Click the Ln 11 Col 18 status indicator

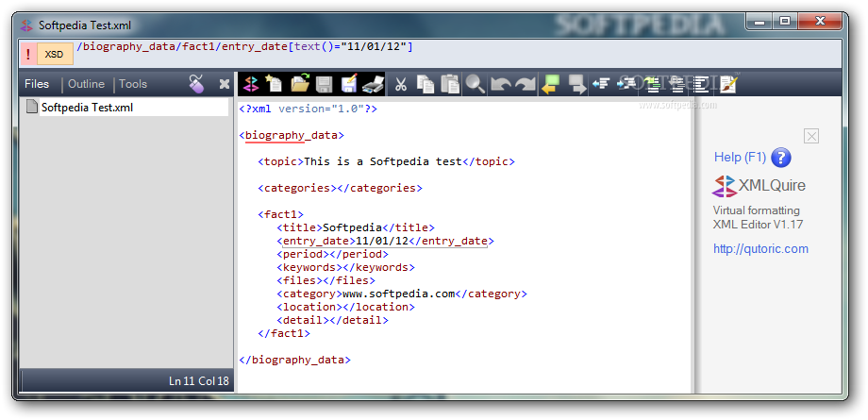tap(199, 381)
